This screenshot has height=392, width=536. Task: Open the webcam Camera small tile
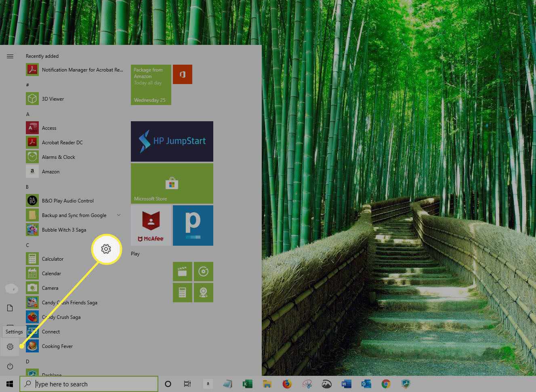[204, 293]
